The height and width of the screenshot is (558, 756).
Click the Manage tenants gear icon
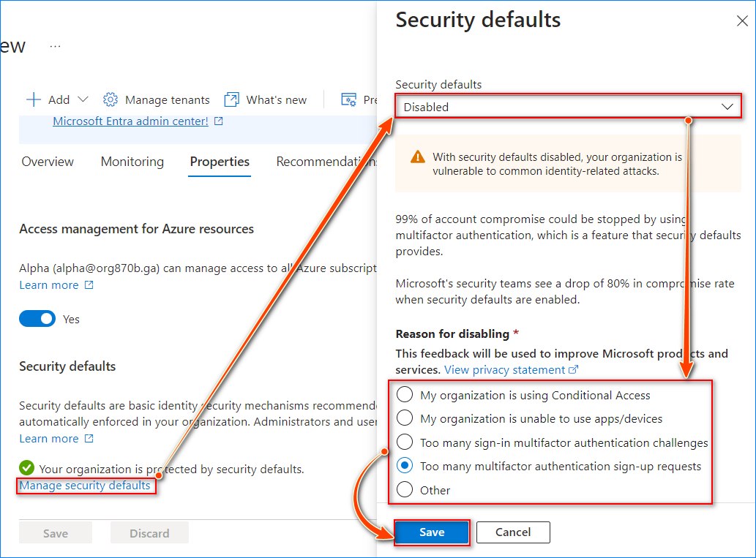pos(111,99)
